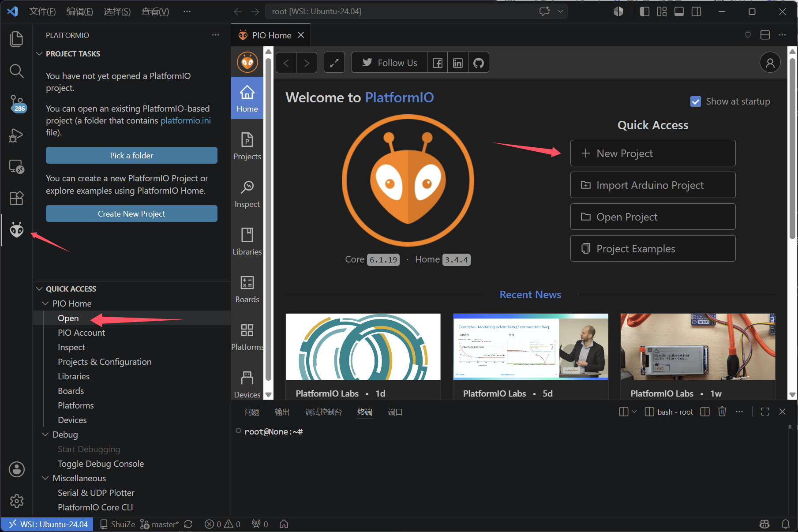
Task: Open the Source Control view with 286 badge
Action: tap(17, 103)
